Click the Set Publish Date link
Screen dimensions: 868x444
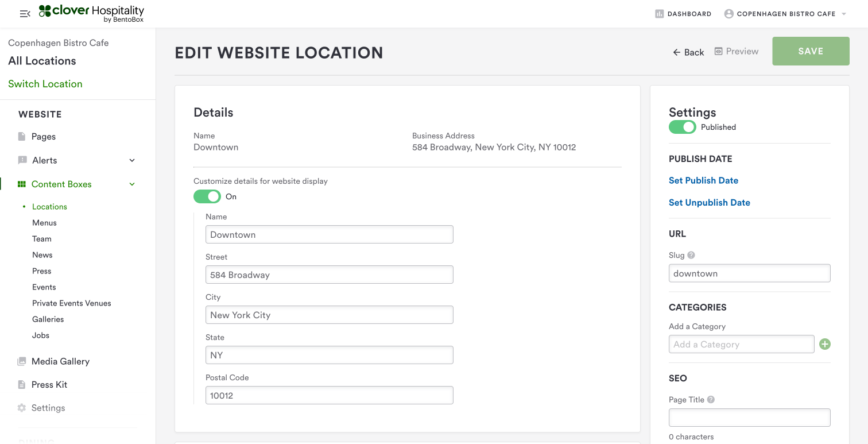tap(703, 180)
